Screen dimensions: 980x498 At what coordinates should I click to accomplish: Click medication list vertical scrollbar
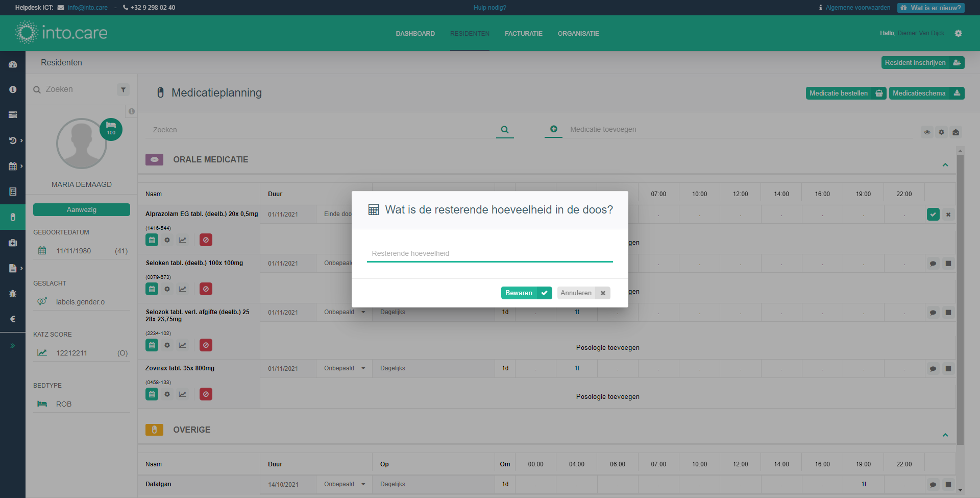point(960,299)
